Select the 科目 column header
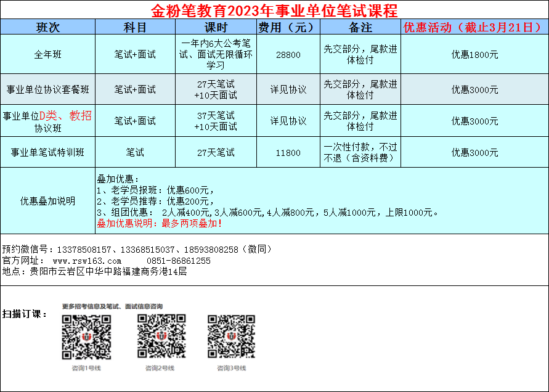This screenshot has height=392, width=549. pos(135,27)
